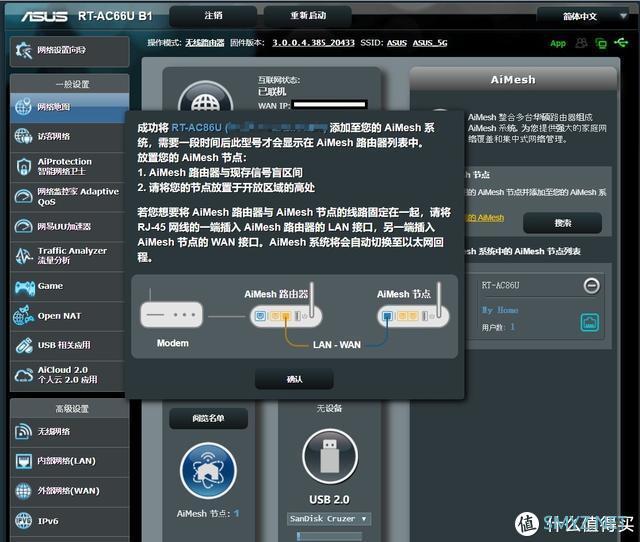Click the ASUS_5G SSID link
640x542 pixels.
pyautogui.click(x=430, y=43)
